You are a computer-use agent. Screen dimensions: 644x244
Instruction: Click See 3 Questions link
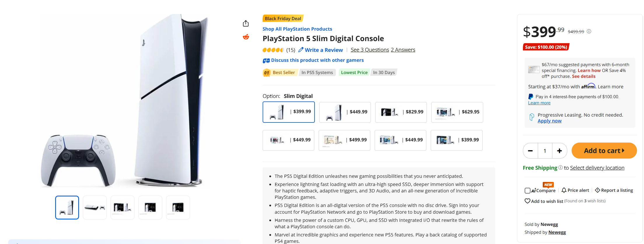click(370, 50)
